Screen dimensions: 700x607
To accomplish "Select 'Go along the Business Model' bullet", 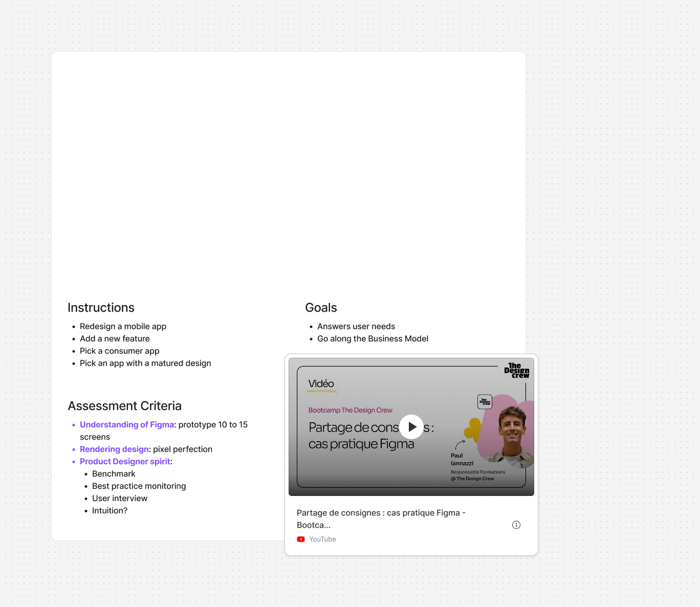I will (373, 338).
